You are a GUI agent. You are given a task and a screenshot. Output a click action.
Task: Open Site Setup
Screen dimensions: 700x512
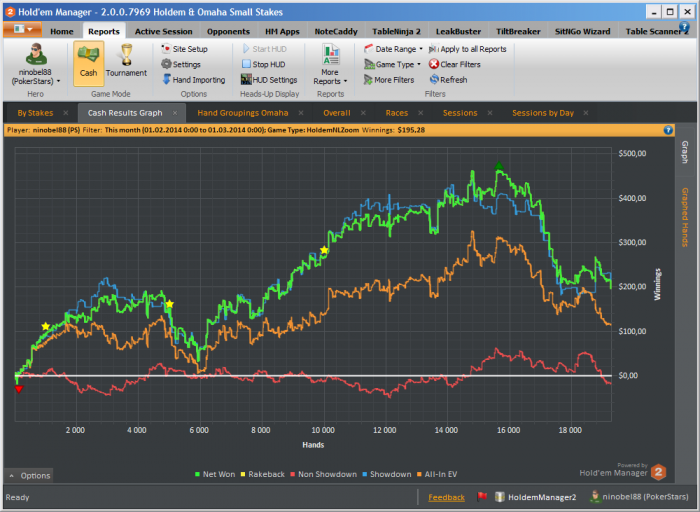(x=184, y=49)
